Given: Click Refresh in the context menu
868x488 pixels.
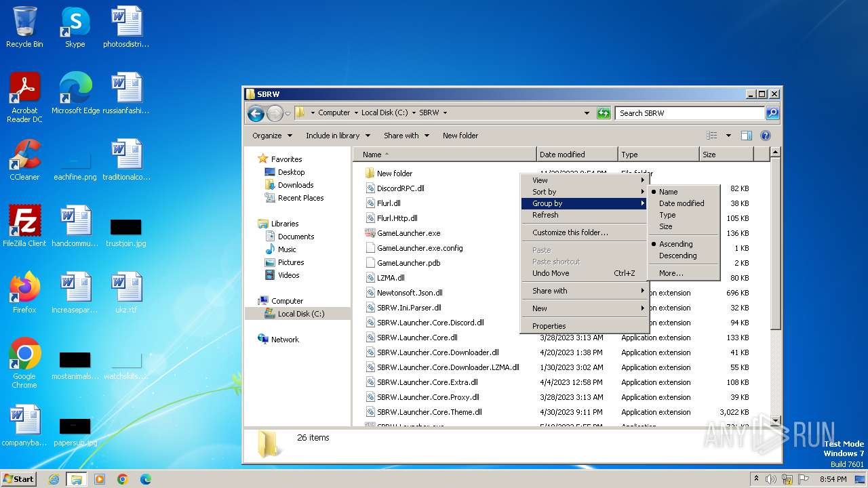Looking at the screenshot, I should [585, 215].
